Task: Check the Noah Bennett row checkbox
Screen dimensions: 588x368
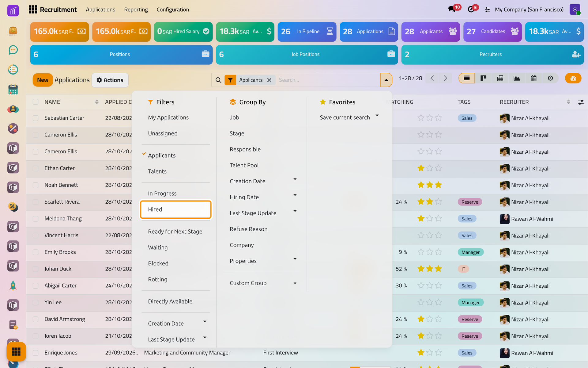Action: click(x=36, y=185)
